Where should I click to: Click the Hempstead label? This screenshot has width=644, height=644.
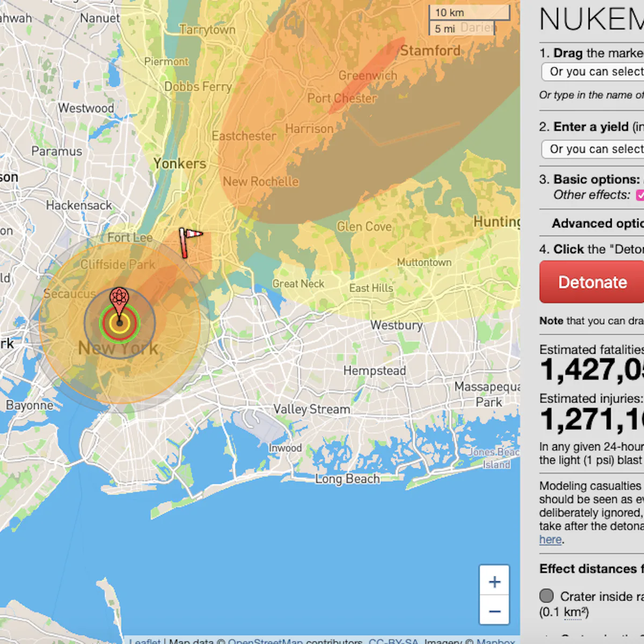pos(375,371)
